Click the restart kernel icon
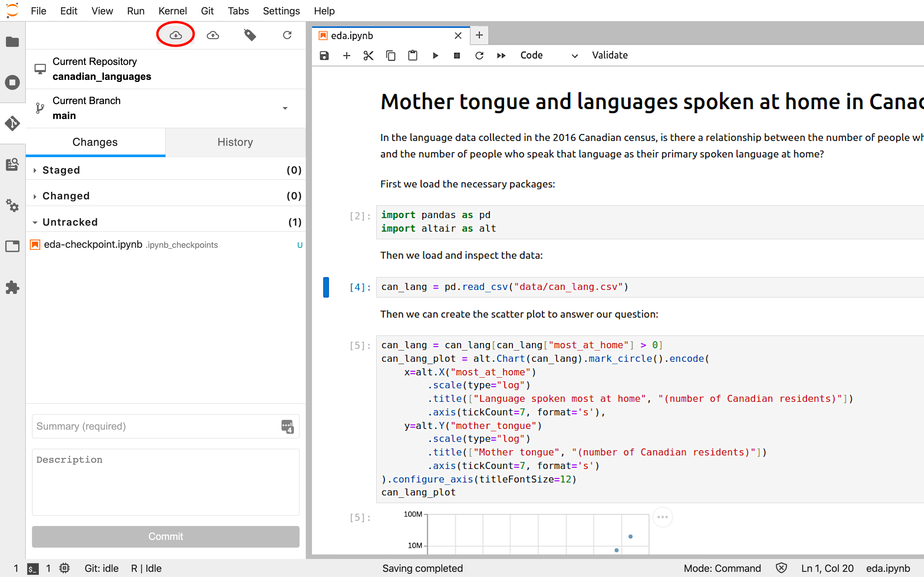The width and height of the screenshot is (924, 577). [480, 55]
